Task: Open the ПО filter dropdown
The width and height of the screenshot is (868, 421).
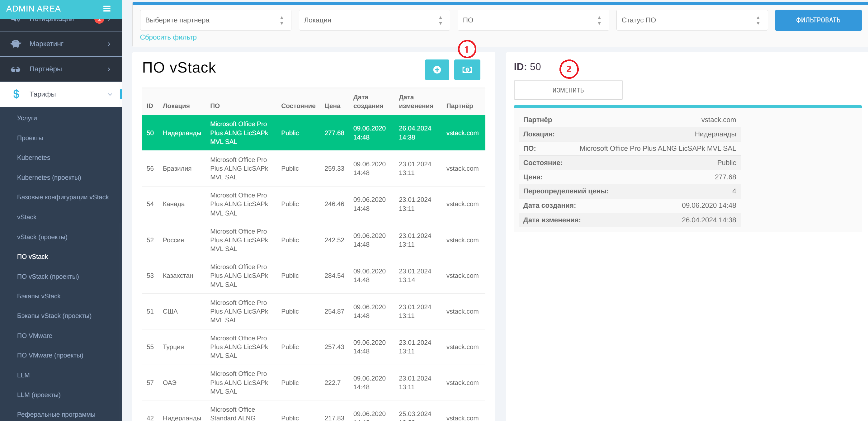Action: point(533,20)
